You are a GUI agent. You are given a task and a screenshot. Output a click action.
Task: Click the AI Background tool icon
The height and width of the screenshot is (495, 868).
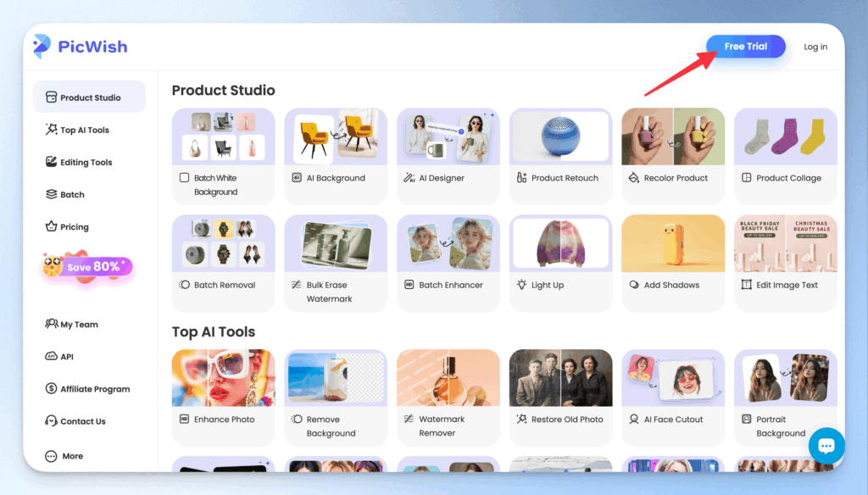[297, 178]
